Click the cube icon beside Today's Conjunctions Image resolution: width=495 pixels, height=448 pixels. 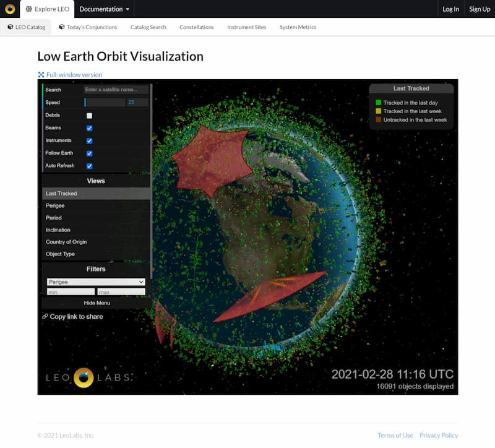pyautogui.click(x=62, y=27)
